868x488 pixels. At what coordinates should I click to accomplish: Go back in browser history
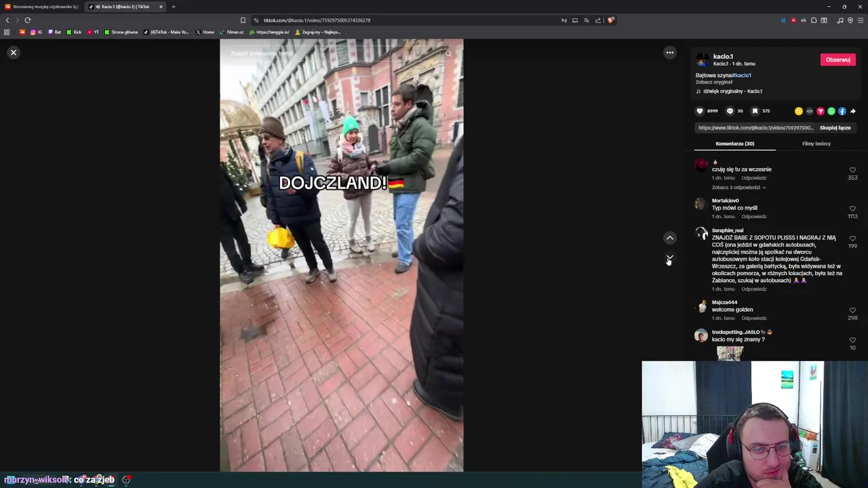(x=7, y=20)
